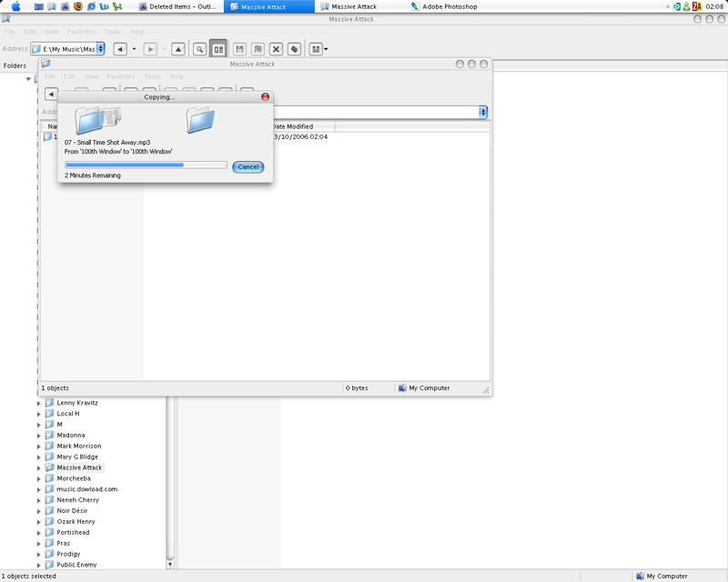Select the Mary G Blidge folder

coord(77,457)
